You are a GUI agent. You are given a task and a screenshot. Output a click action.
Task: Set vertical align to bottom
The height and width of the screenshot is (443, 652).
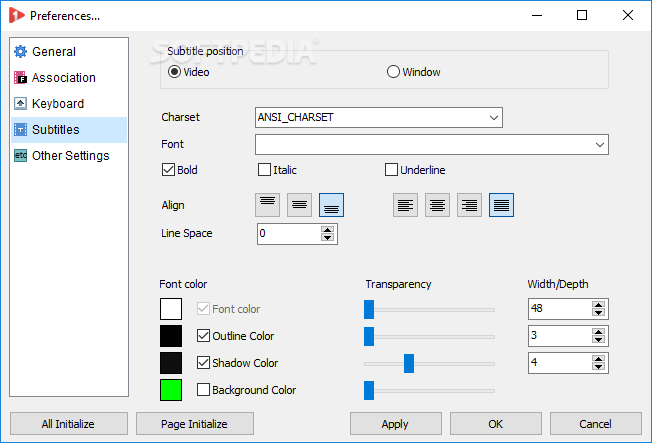[x=331, y=205]
